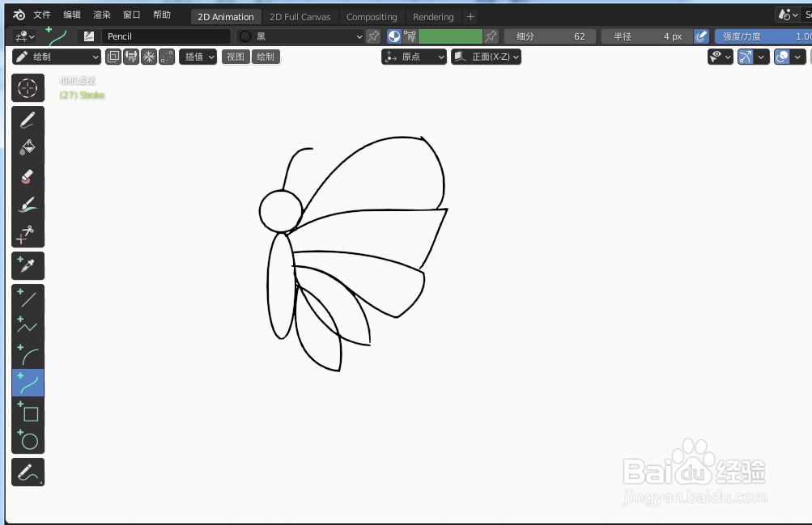Select the Eyedropper tool
The width and height of the screenshot is (812, 525).
coord(28,266)
